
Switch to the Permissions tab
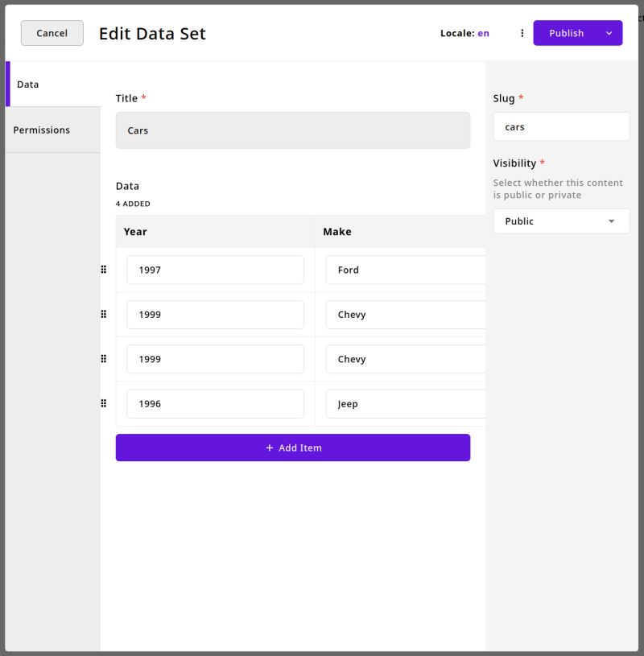click(42, 130)
